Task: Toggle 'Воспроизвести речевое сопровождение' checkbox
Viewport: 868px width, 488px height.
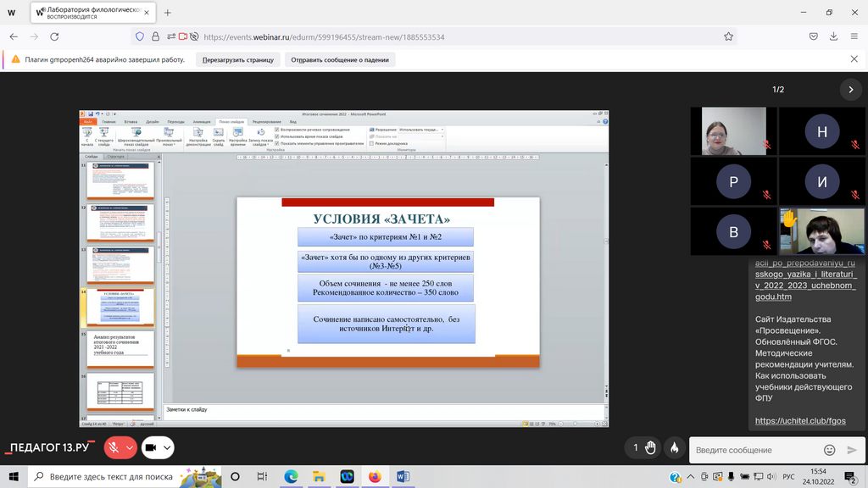Action: coord(277,130)
